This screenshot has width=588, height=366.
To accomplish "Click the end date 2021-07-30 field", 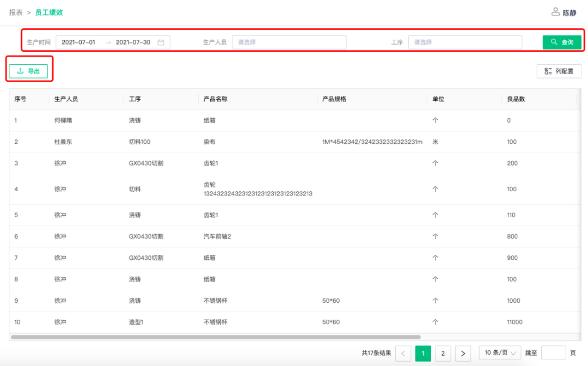I will (133, 42).
